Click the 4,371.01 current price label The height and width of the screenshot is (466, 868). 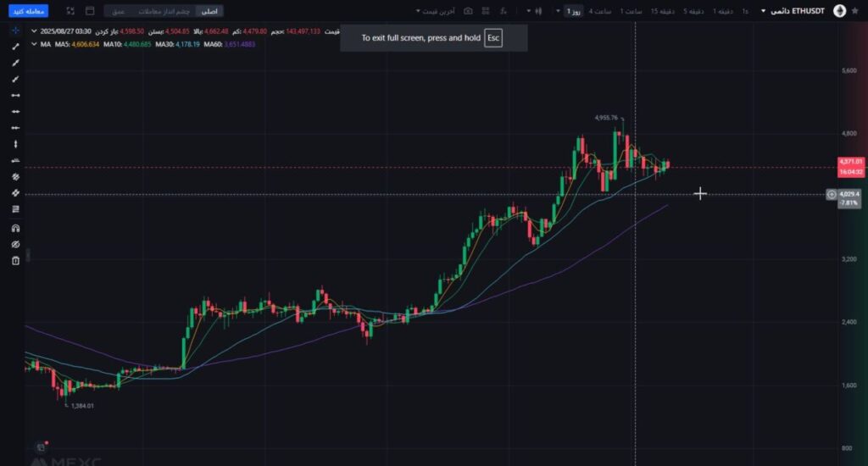point(850,161)
